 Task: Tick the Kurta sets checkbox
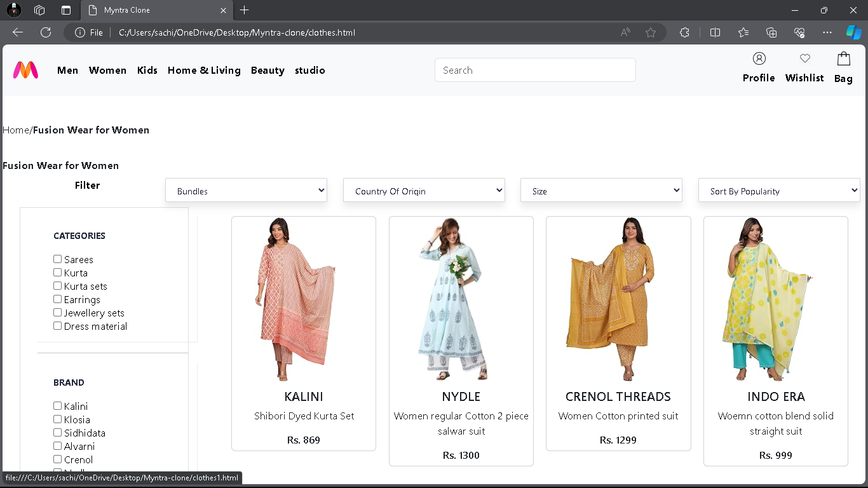tap(57, 285)
